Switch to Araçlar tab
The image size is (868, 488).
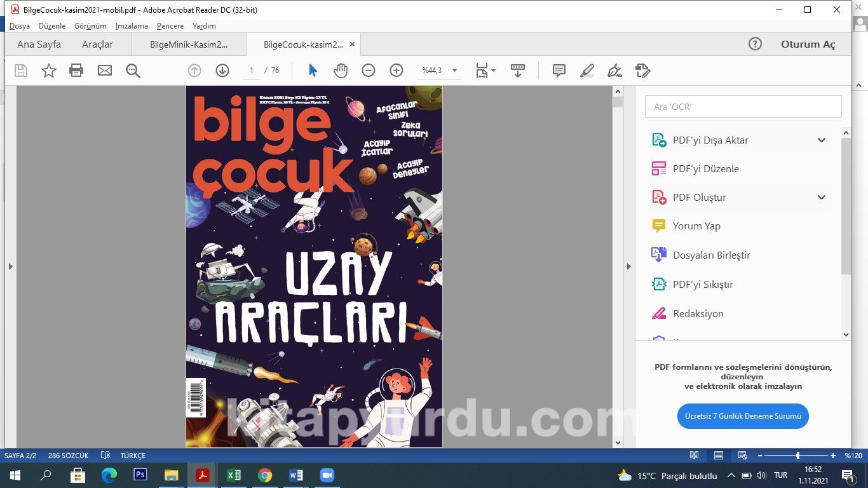point(97,44)
